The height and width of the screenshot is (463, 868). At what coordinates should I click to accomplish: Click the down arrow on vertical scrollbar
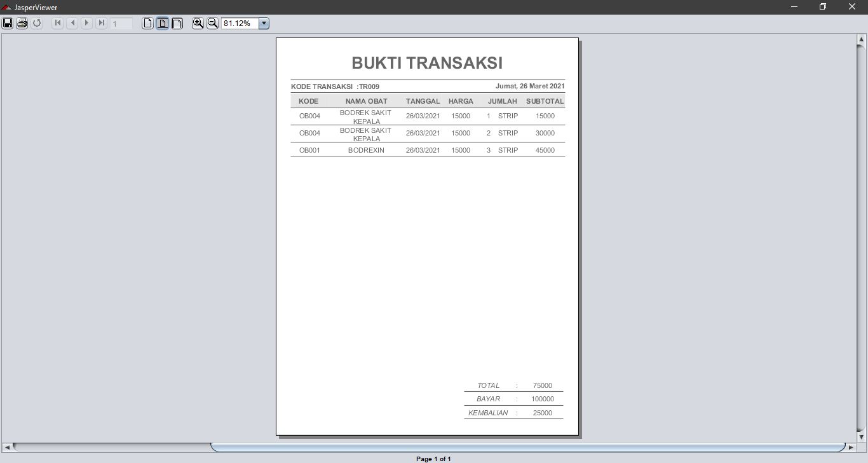[862, 436]
